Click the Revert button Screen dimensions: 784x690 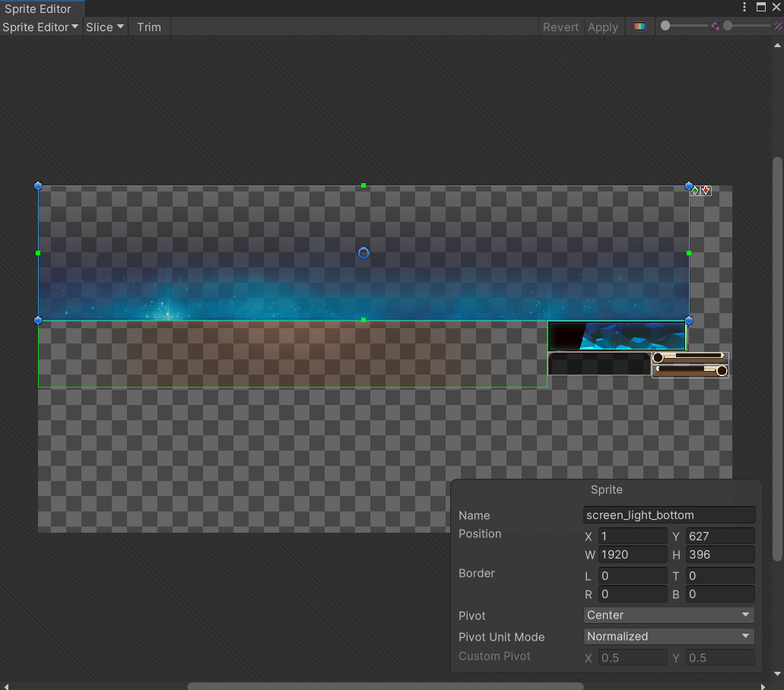click(560, 27)
